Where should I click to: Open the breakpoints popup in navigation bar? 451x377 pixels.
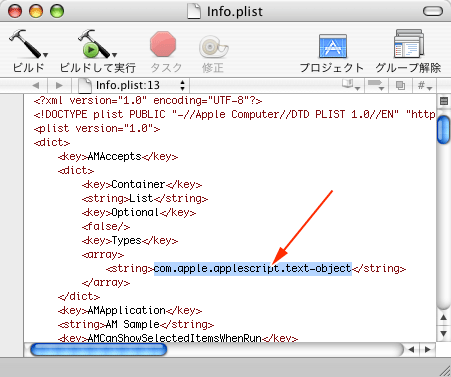pyautogui.click(x=376, y=85)
